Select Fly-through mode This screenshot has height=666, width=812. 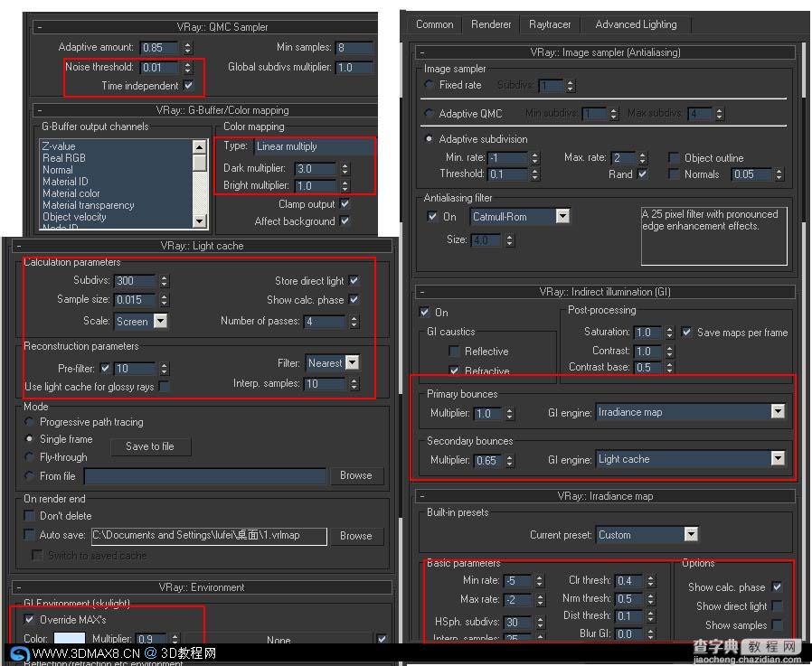30,457
